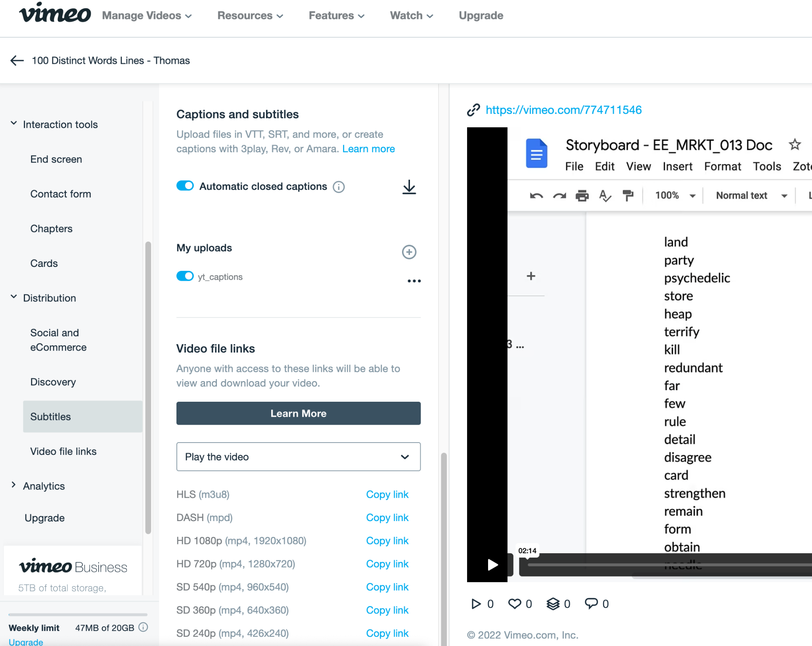Disable the yt_captions toggle
This screenshot has height=646, width=812.
[x=185, y=276]
